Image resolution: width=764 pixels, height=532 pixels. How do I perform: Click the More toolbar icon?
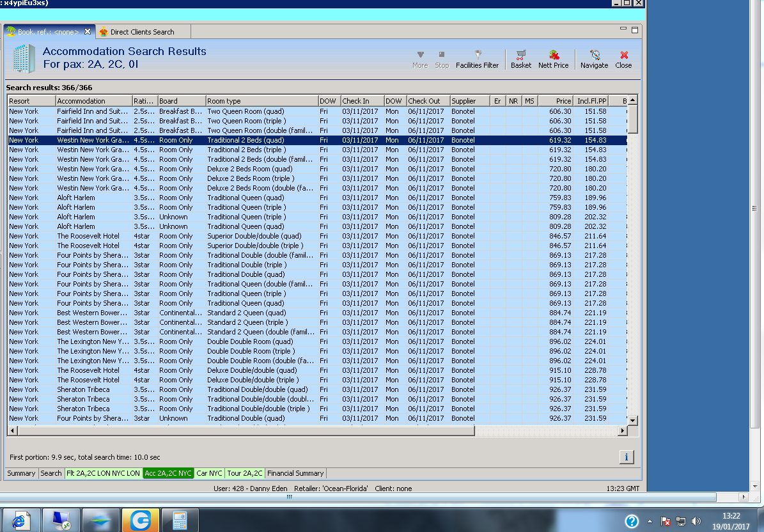pyautogui.click(x=420, y=59)
